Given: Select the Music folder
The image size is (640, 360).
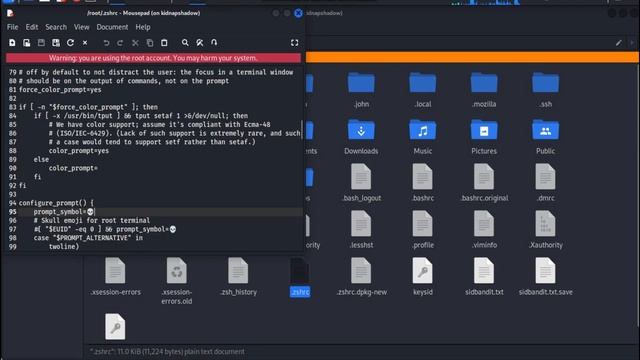Looking at the screenshot, I should point(422,137).
